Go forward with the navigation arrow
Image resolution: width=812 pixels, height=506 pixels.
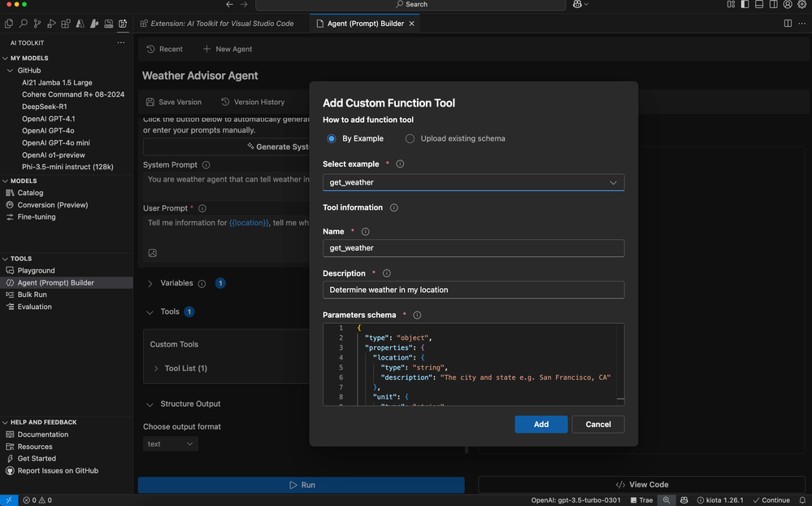(244, 4)
